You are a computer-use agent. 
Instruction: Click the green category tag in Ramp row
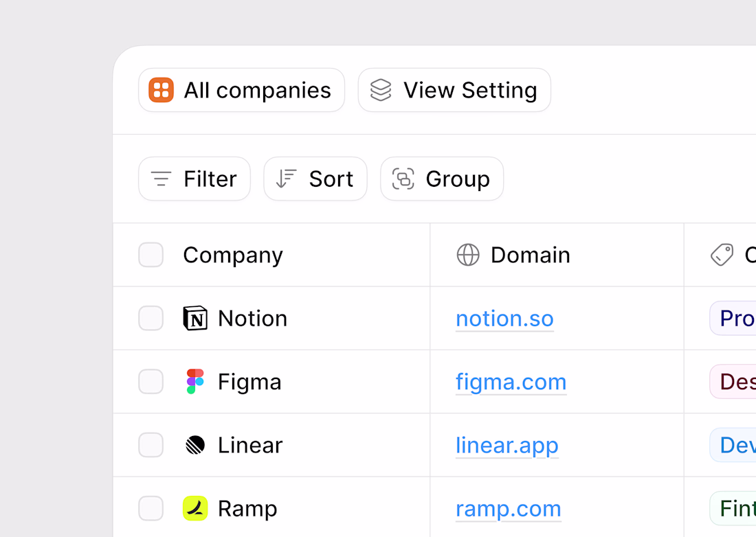[733, 508]
